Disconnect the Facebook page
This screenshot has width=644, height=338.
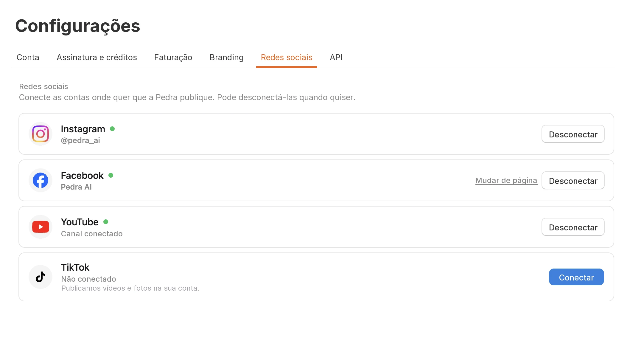[573, 181]
